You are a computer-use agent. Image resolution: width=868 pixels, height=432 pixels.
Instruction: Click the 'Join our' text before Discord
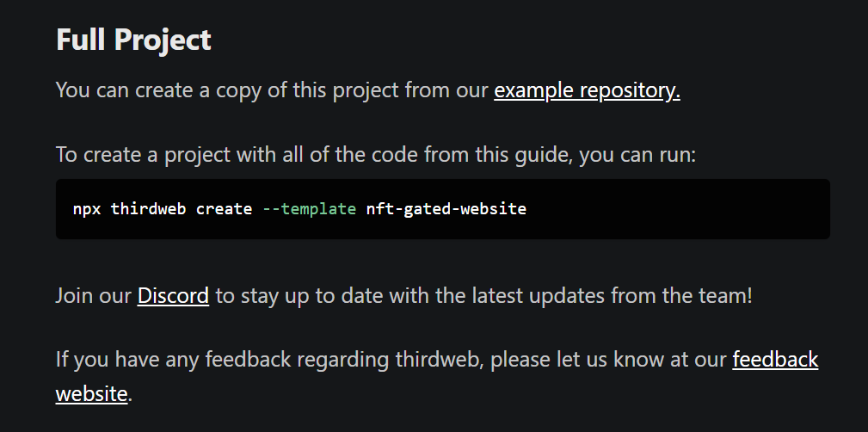[x=94, y=296]
